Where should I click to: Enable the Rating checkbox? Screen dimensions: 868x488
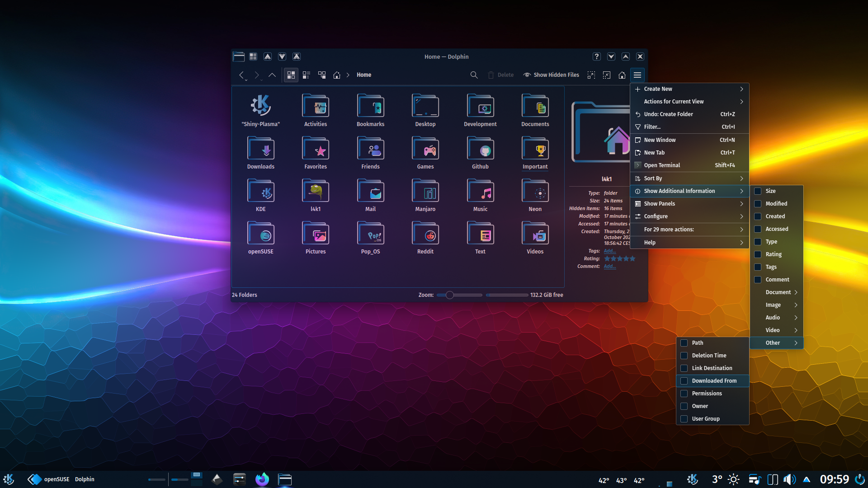(x=758, y=254)
